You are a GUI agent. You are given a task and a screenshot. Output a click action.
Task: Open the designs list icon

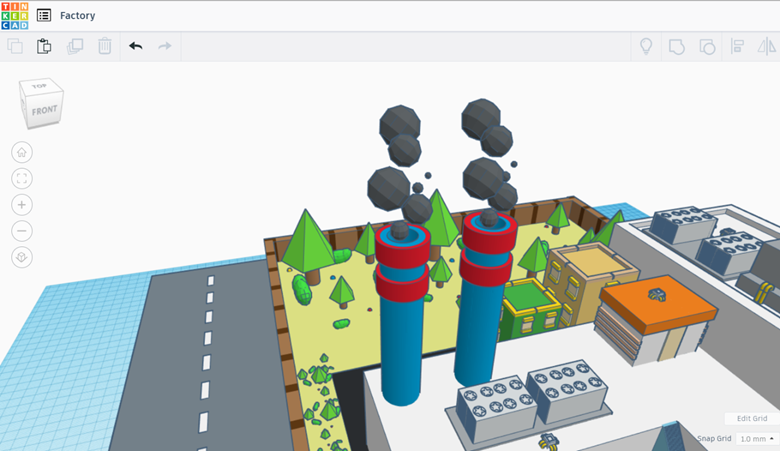tap(44, 15)
